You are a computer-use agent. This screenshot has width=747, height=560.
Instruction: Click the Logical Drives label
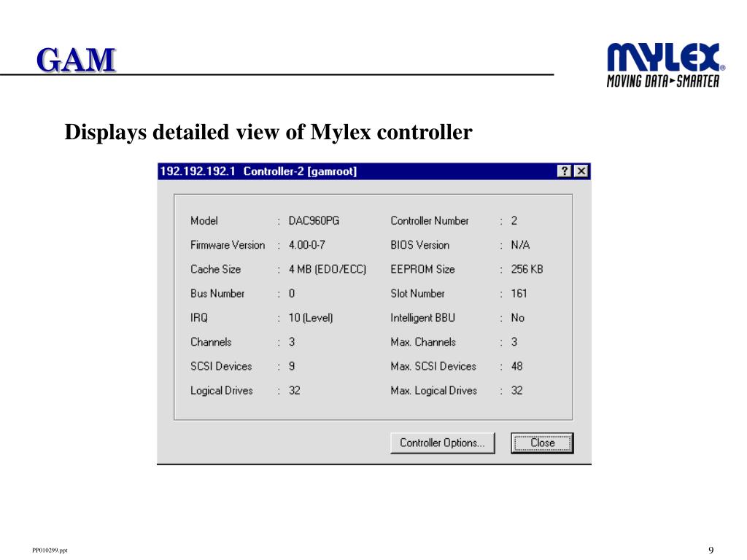(x=222, y=391)
